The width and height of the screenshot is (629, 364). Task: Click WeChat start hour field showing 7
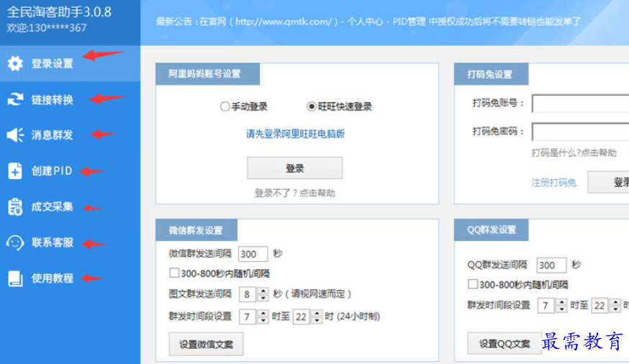click(x=248, y=317)
